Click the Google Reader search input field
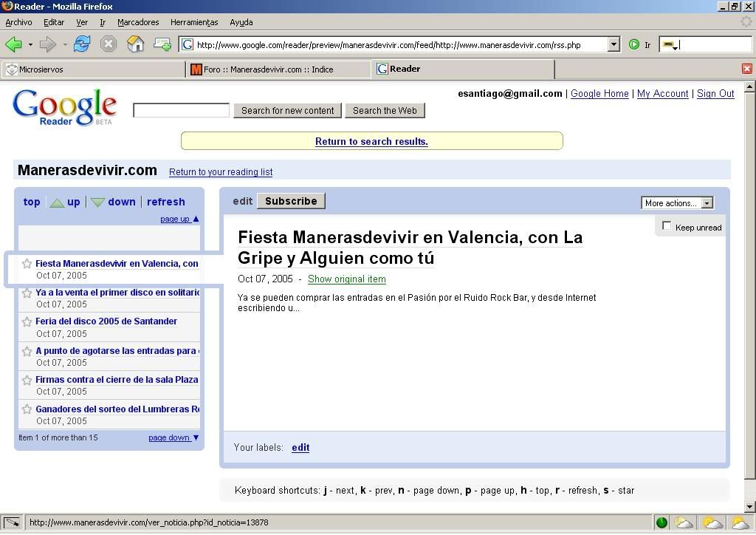 tap(182, 111)
